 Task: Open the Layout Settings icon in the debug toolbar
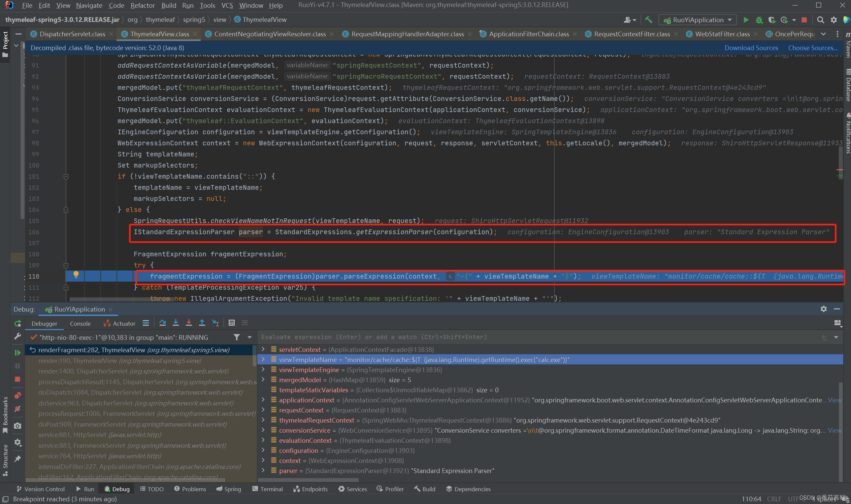click(x=838, y=323)
